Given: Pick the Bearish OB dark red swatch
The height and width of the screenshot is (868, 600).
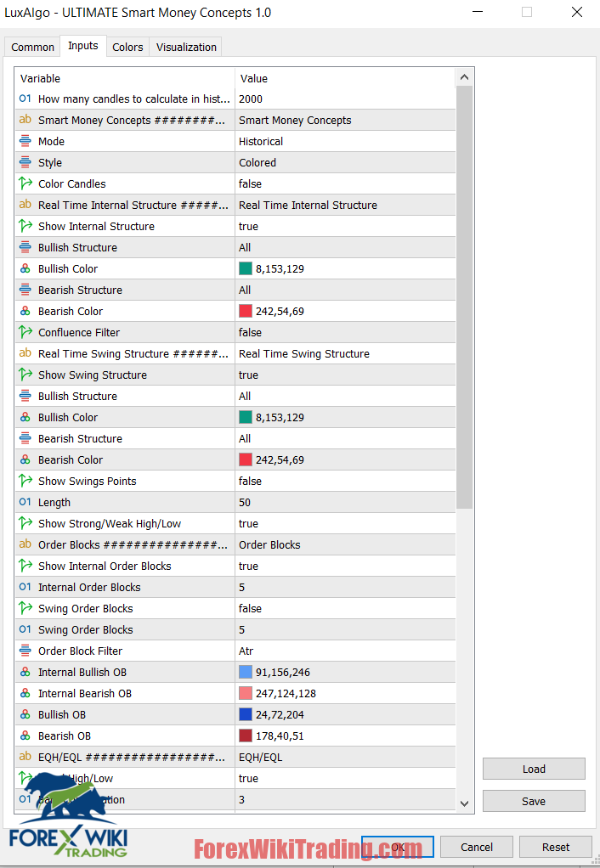Looking at the screenshot, I should 246,736.
